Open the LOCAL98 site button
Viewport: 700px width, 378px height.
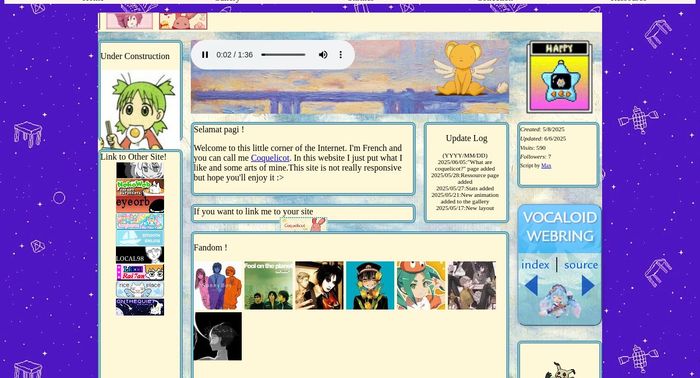(x=140, y=255)
